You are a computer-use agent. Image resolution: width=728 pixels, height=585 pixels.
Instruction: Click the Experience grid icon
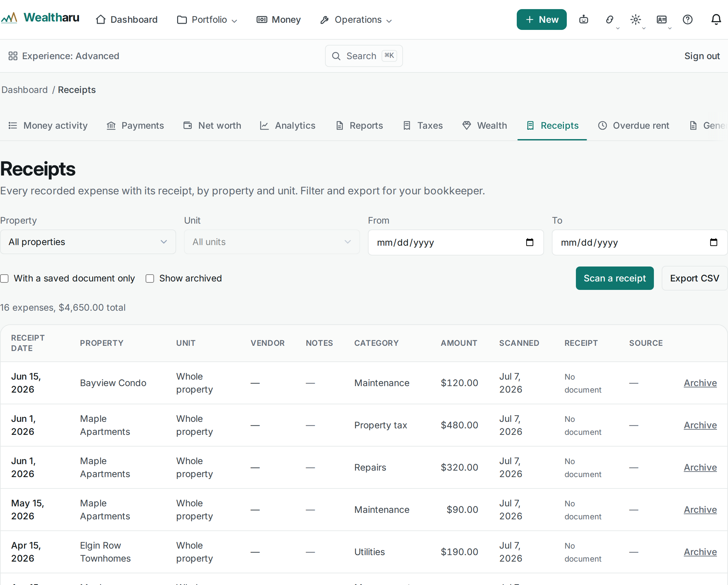coord(13,56)
